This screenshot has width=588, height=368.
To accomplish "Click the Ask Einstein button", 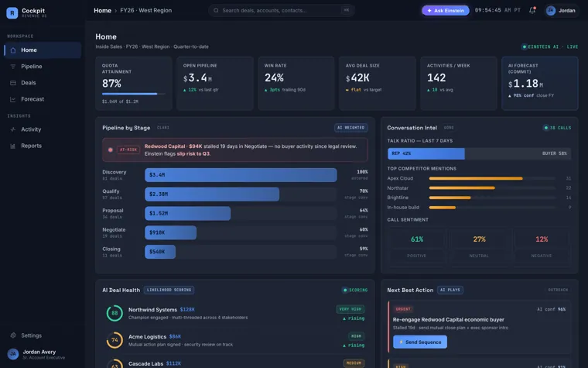I will pos(446,11).
